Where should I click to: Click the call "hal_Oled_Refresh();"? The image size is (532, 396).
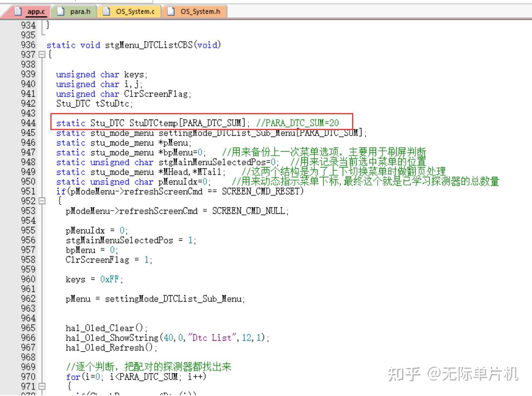tap(111, 348)
